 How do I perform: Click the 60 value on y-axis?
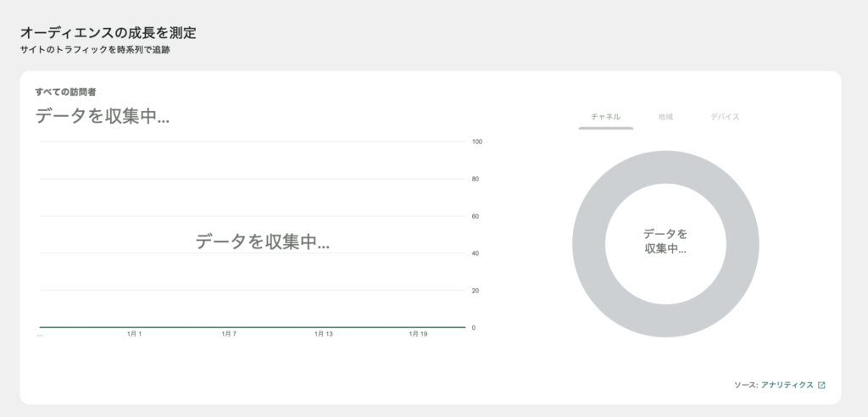[476, 216]
